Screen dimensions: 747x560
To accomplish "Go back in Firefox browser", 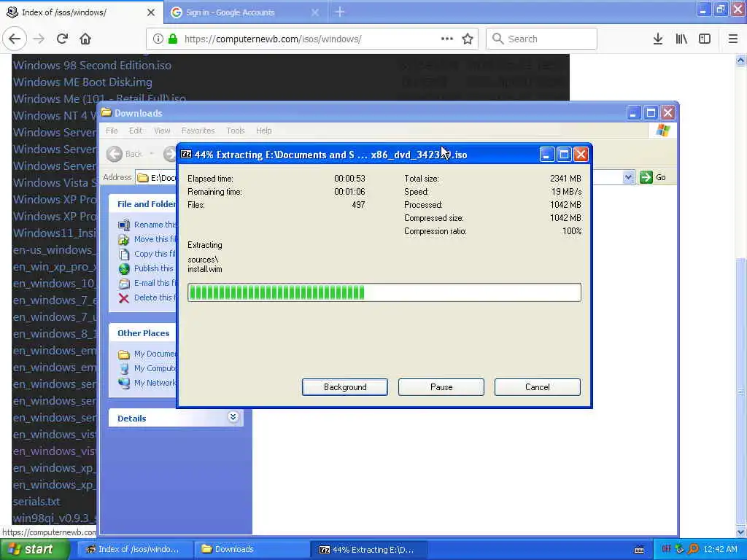I will [15, 39].
